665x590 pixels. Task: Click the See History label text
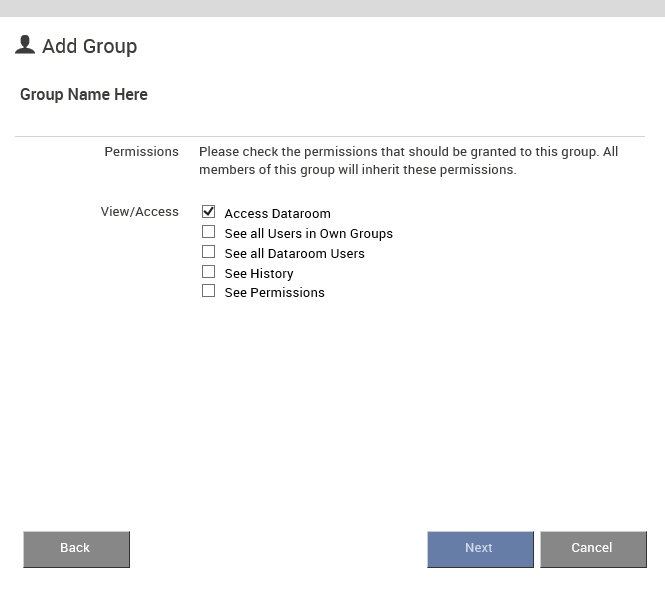(259, 274)
